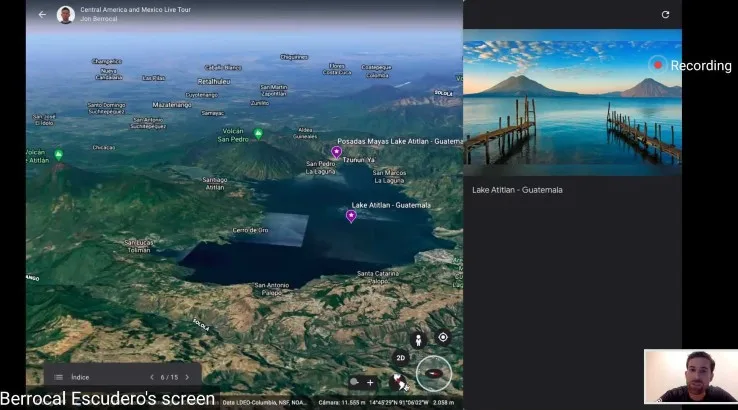The image size is (738, 410).
Task: Click the Posadas Mayas purple place pin
Action: [336, 152]
